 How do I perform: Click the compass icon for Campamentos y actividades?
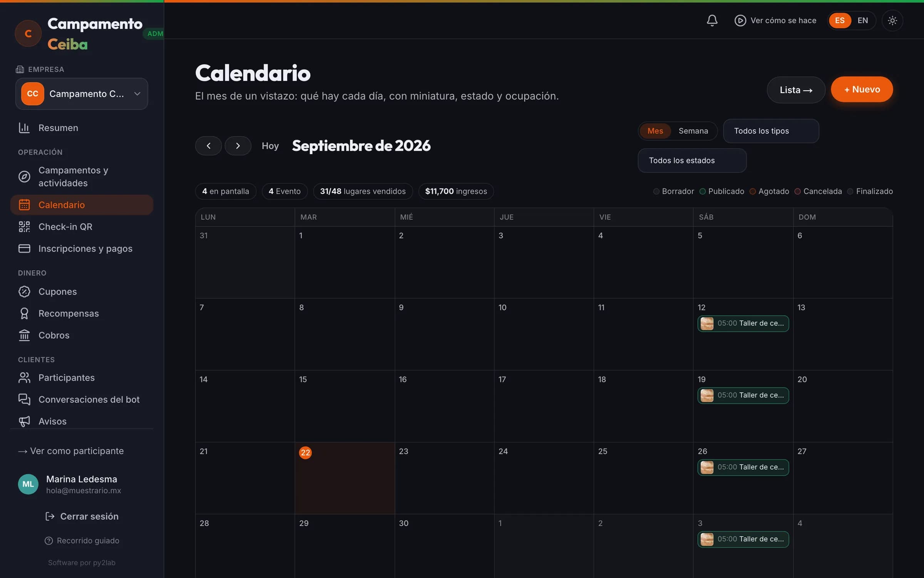[24, 176]
